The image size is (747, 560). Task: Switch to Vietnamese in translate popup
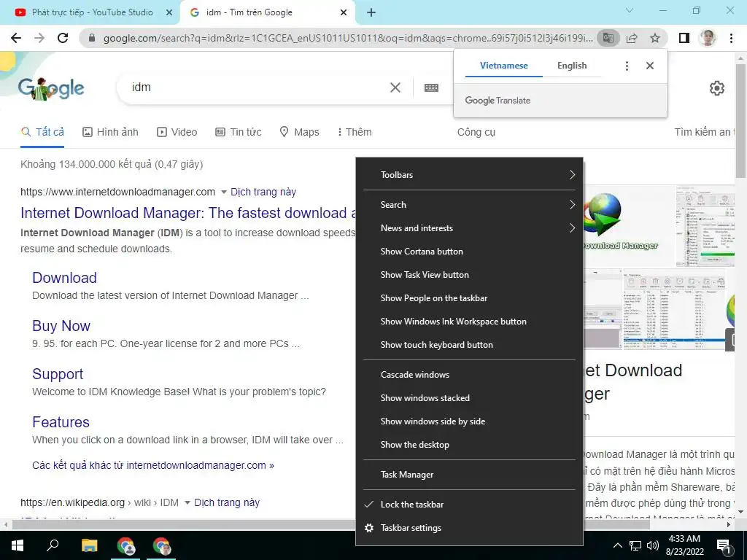pyautogui.click(x=503, y=66)
